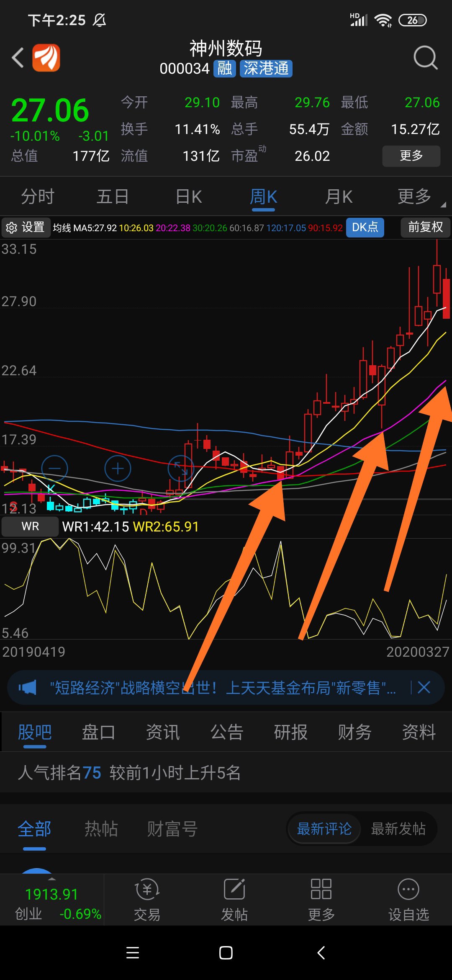Switch to 日K daily chart tab
Viewport: 452px width, 980px height.
point(188,196)
